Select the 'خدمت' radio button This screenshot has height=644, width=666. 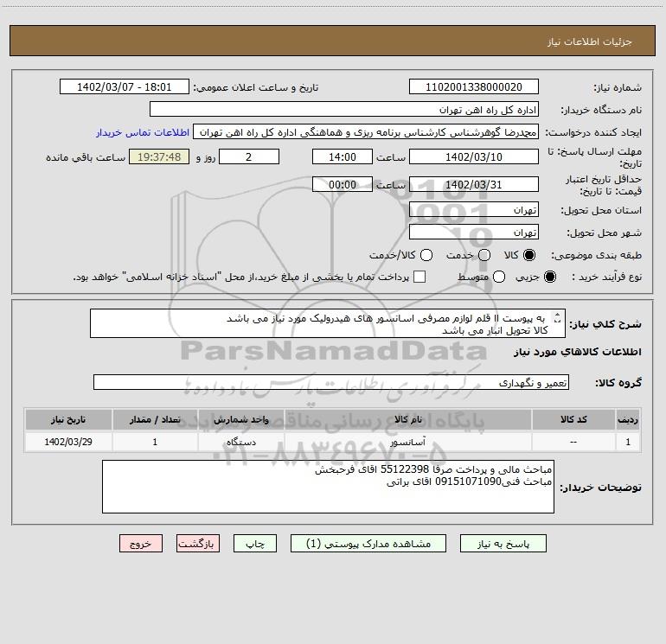484,255
